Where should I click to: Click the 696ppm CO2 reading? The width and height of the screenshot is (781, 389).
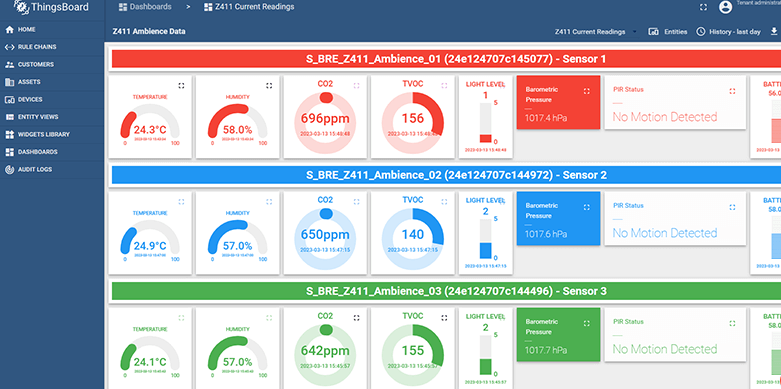(325, 119)
